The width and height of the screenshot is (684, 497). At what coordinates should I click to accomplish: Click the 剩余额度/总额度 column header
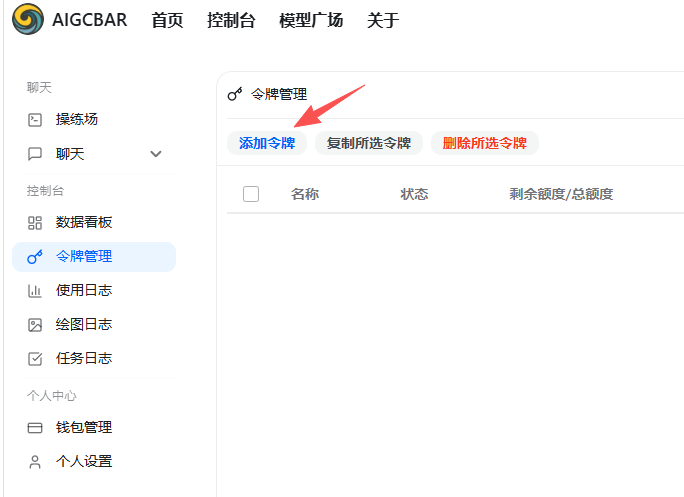(561, 194)
